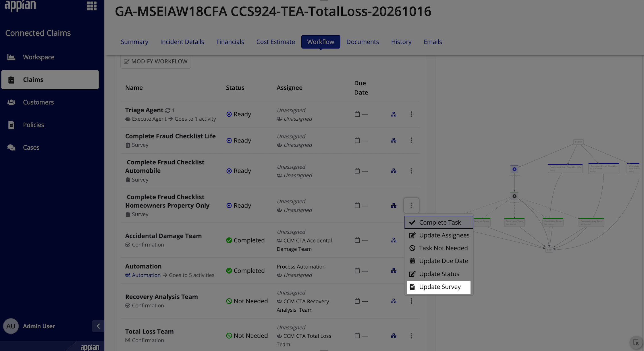Click the END node in workflow diagram

coord(549,250)
